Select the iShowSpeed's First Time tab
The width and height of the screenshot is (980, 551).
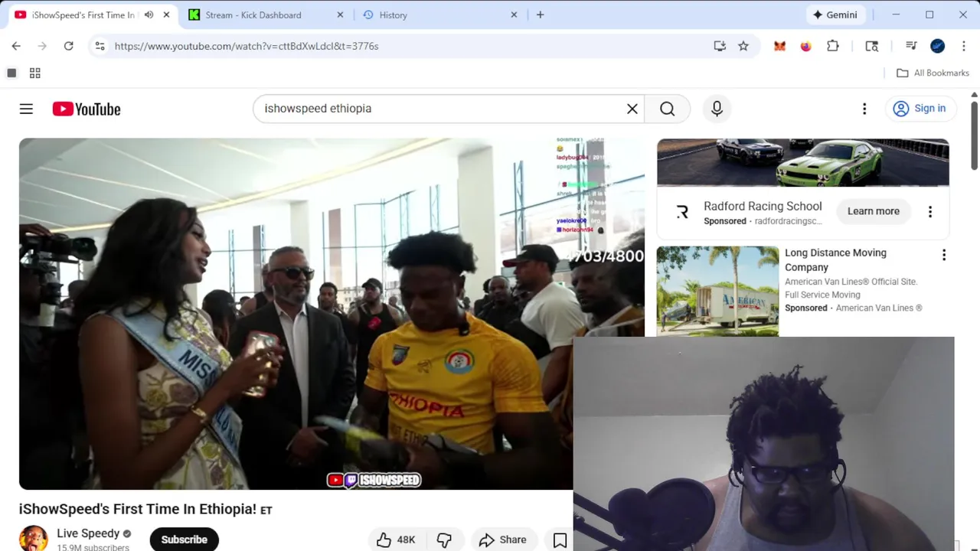83,15
